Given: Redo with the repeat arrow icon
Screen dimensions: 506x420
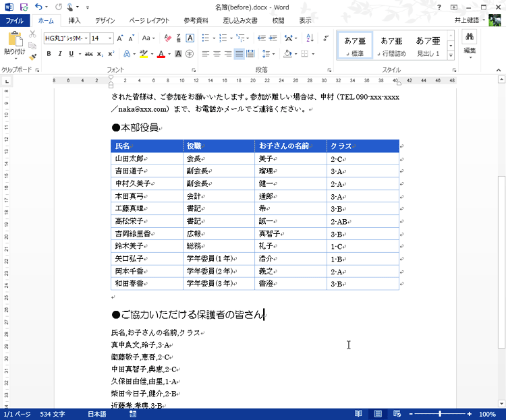Looking at the screenshot, I should click(x=59, y=7).
